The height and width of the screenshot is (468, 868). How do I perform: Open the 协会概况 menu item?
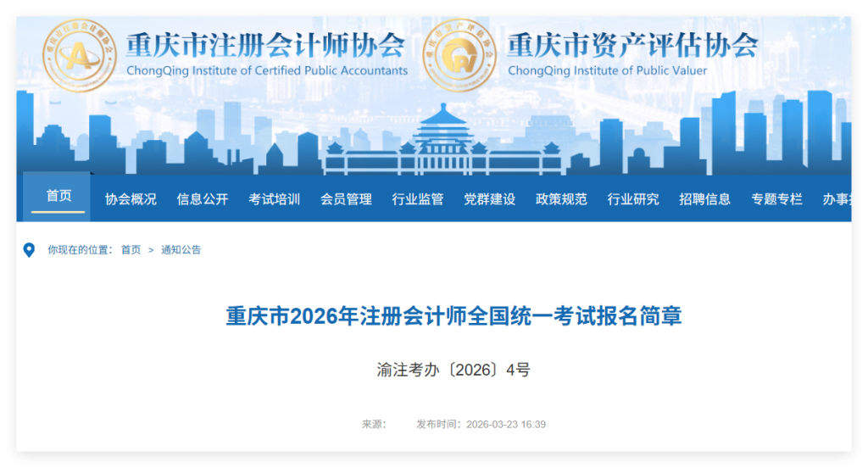pos(131,199)
